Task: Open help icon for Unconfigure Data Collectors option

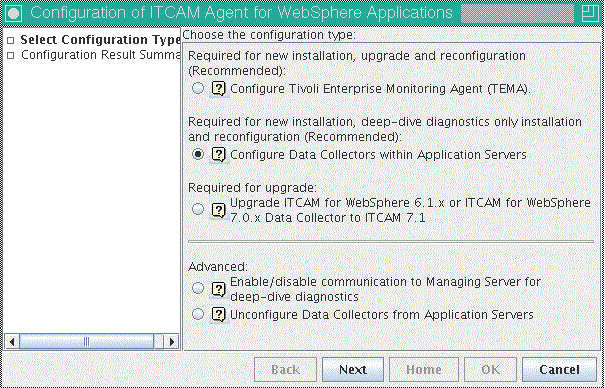Action: (219, 315)
